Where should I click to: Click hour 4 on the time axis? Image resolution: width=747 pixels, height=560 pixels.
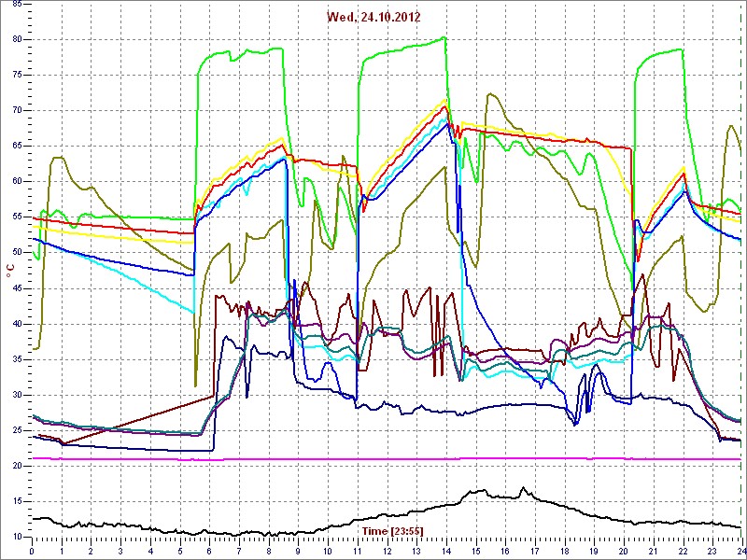click(x=150, y=552)
